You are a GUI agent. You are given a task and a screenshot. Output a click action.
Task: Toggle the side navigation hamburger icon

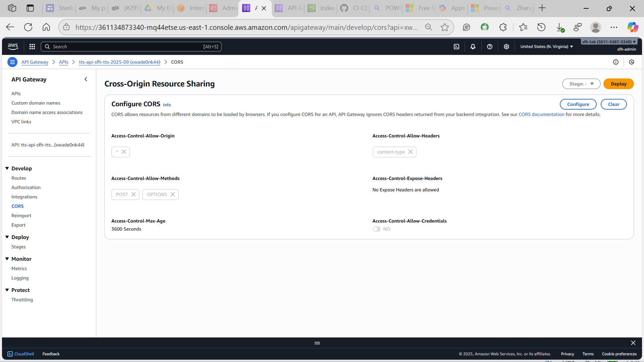click(x=12, y=62)
